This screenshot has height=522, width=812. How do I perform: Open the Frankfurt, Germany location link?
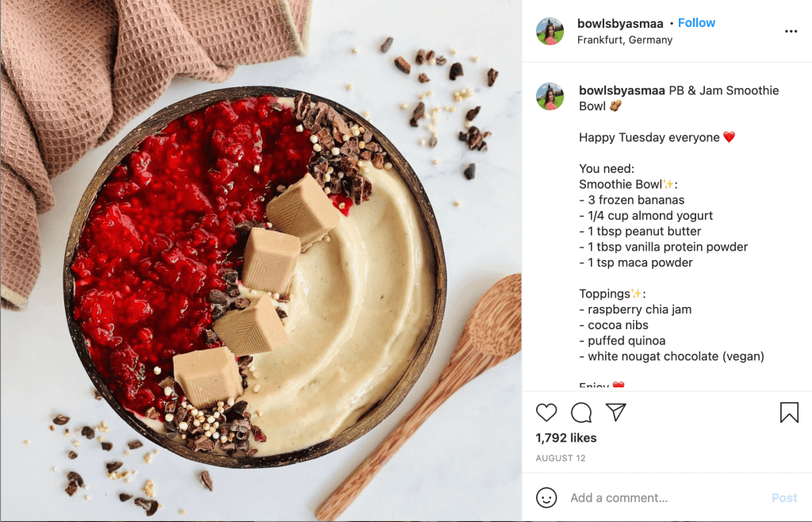[x=625, y=40]
